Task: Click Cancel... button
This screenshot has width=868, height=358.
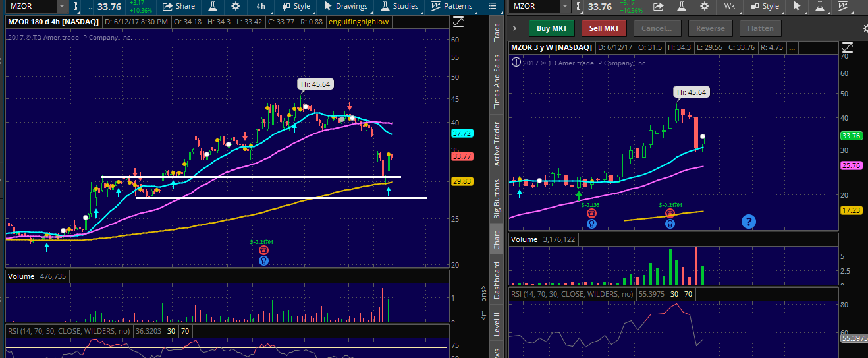Action: [x=657, y=28]
